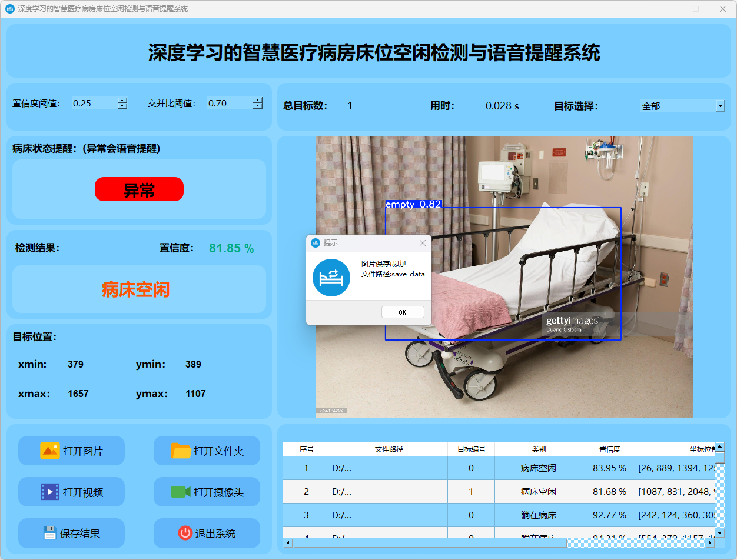Decrease the 置信度阈值 value
The image size is (737, 560).
(122, 106)
